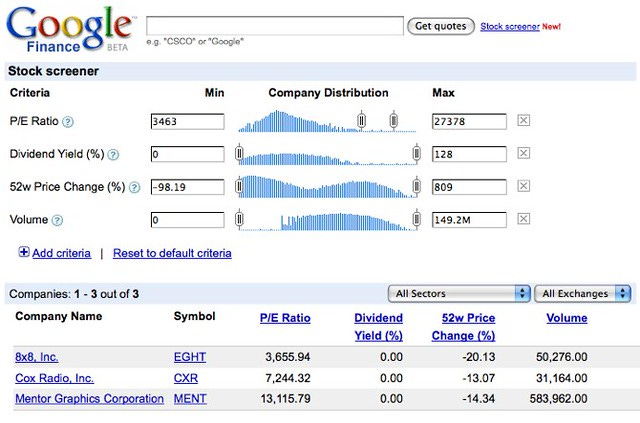
Task: Select the -14.34 price change value
Action: (479, 399)
